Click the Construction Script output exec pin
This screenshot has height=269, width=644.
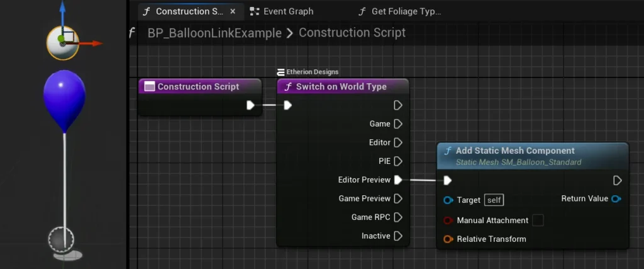[250, 105]
